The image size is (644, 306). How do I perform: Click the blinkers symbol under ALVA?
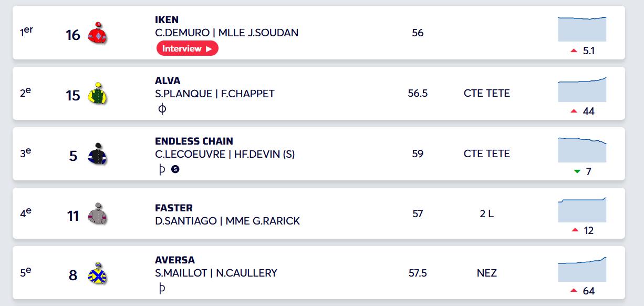(162, 109)
